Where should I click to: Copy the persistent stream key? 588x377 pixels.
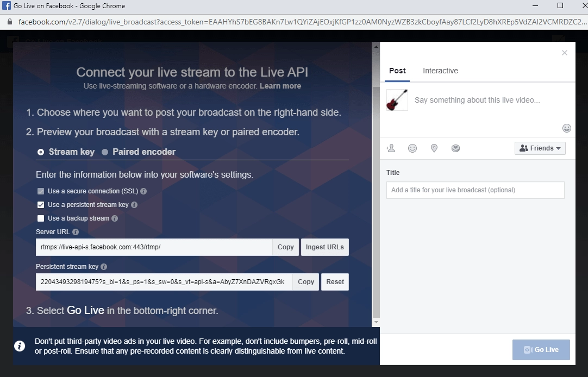305,282
